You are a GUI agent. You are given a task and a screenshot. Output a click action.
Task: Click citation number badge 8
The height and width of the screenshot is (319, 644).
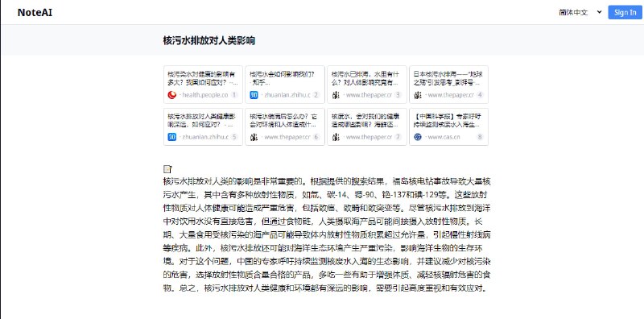tap(480, 137)
